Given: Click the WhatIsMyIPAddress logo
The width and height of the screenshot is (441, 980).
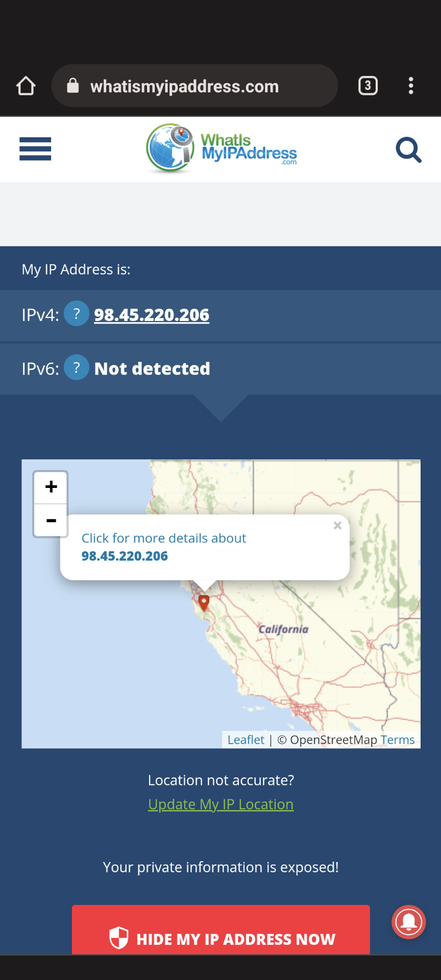Looking at the screenshot, I should pyautogui.click(x=221, y=149).
